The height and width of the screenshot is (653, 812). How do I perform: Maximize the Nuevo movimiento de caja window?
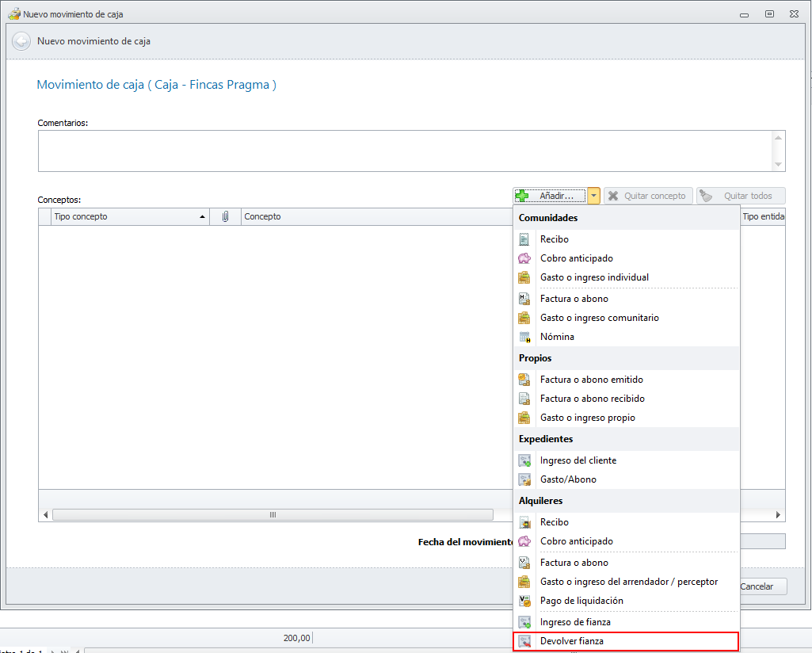[769, 14]
